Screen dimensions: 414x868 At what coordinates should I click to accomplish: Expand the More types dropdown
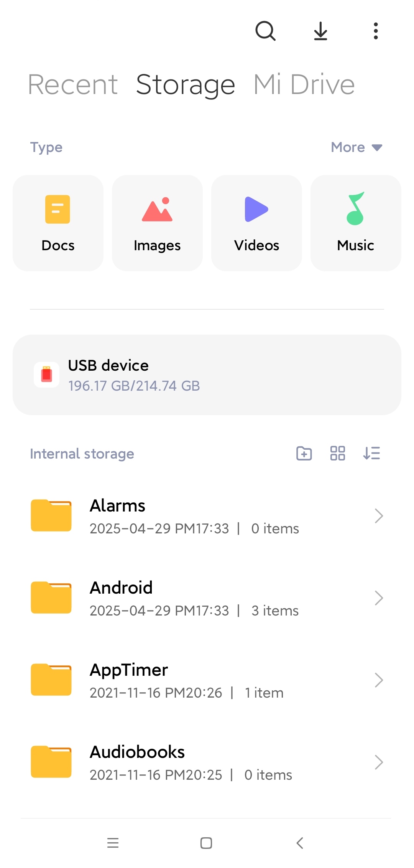pyautogui.click(x=356, y=147)
